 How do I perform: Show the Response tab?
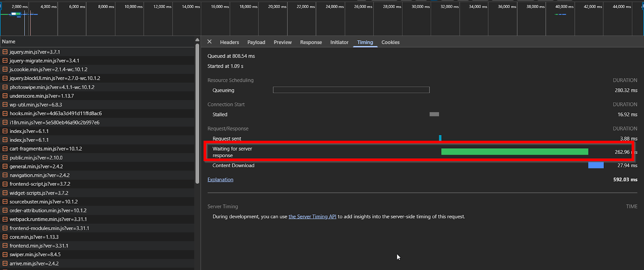point(311,42)
